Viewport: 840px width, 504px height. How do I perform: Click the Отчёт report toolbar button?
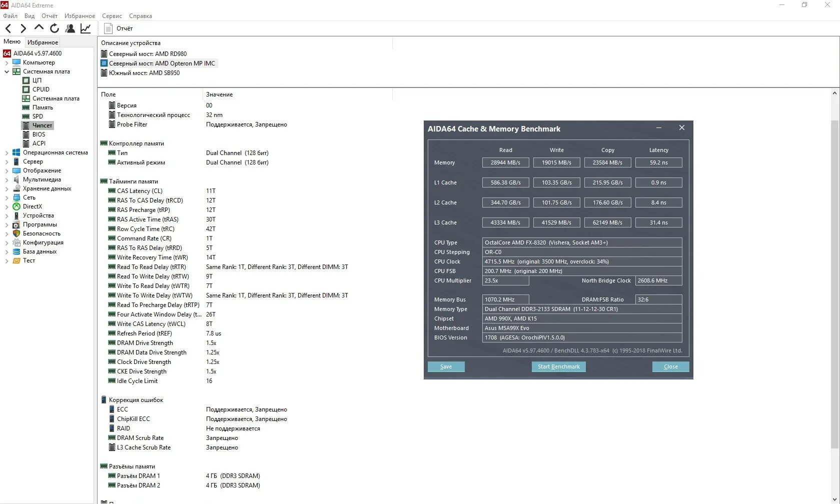pyautogui.click(x=119, y=28)
